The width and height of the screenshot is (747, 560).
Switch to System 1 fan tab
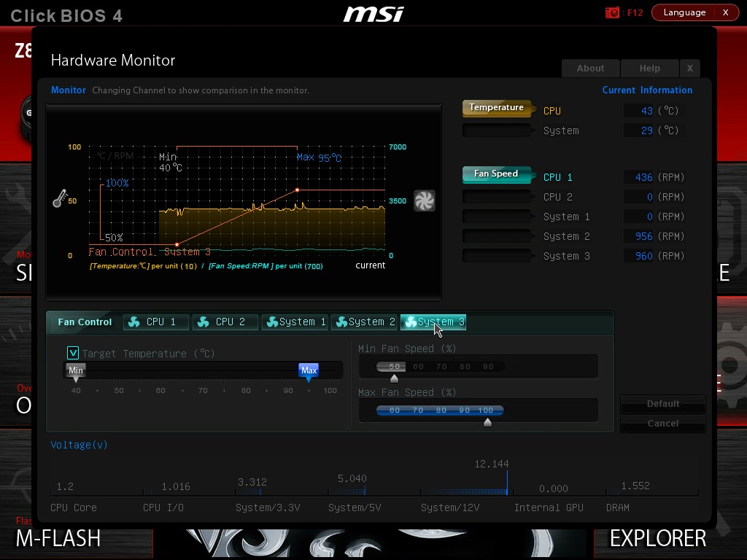click(x=295, y=322)
